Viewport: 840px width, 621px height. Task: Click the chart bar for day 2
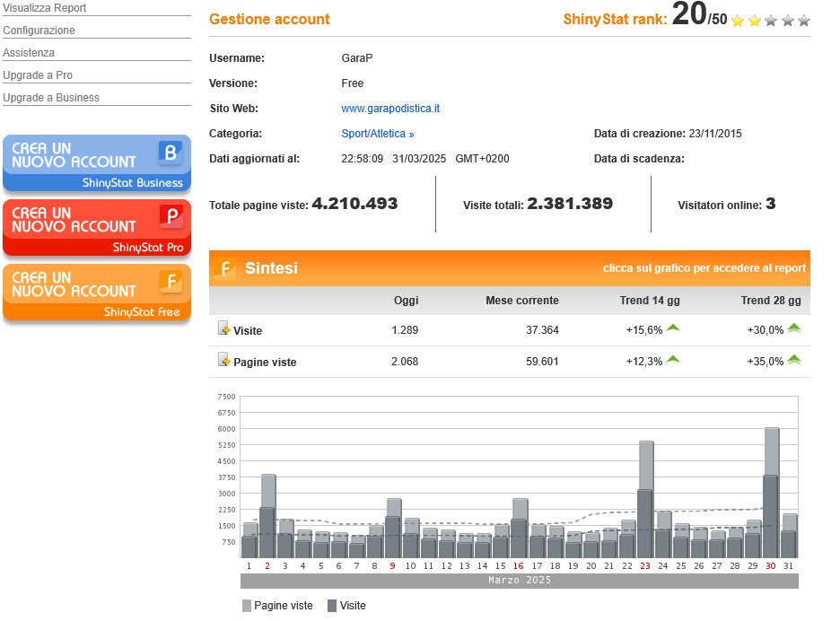267,516
